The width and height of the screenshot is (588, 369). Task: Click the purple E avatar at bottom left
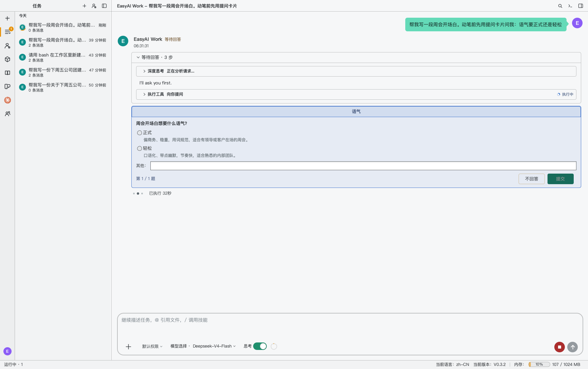point(7,351)
